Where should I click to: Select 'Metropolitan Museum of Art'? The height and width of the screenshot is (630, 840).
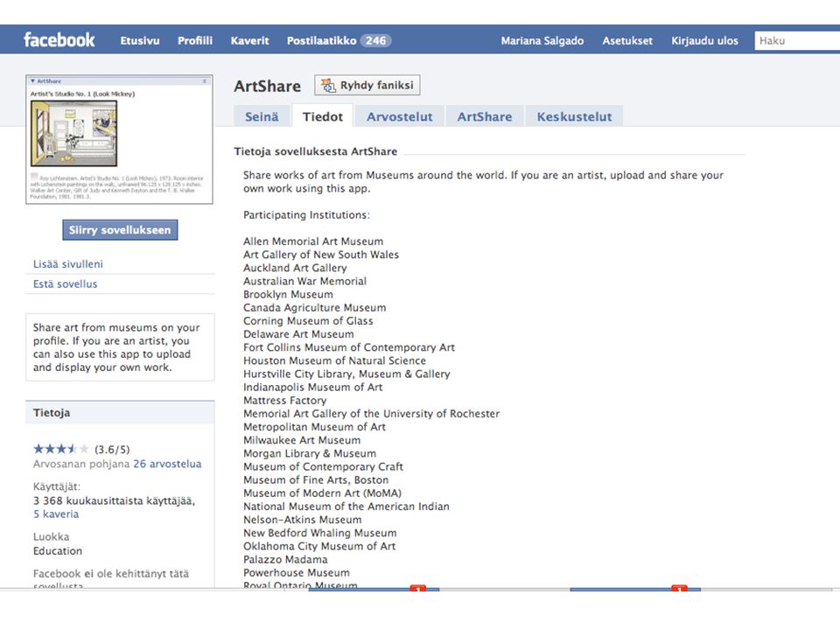click(x=314, y=427)
